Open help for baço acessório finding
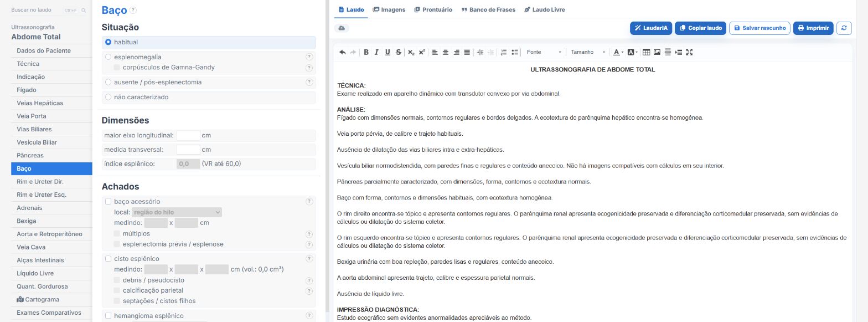 (309, 202)
